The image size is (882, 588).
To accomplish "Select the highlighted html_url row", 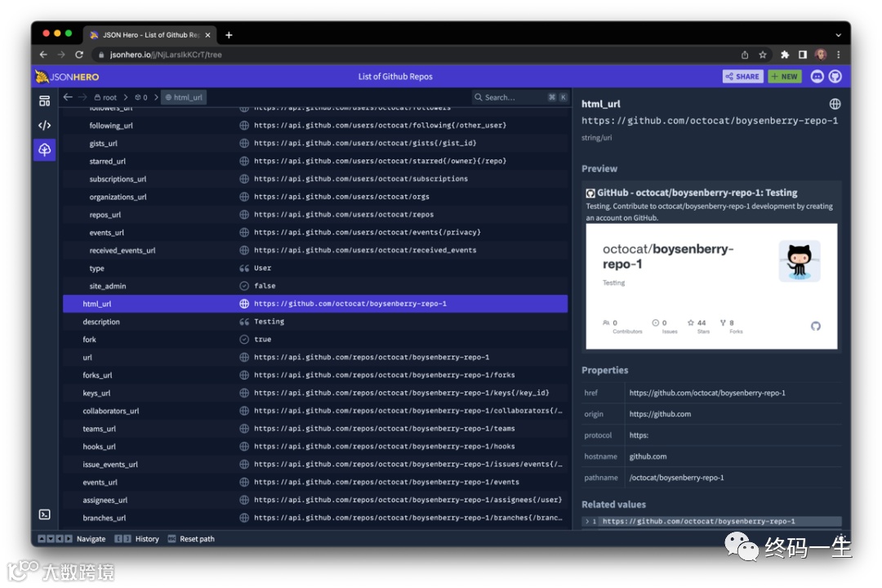I will point(315,304).
